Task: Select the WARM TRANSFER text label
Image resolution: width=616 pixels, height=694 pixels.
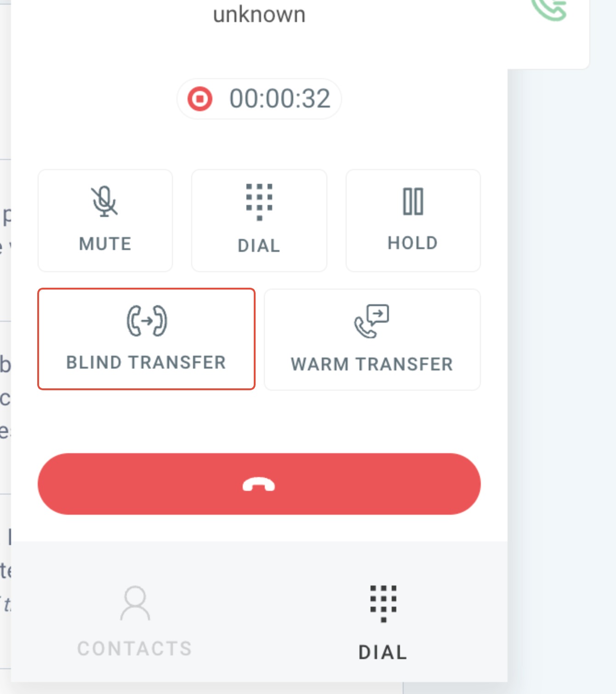Action: pyautogui.click(x=372, y=364)
